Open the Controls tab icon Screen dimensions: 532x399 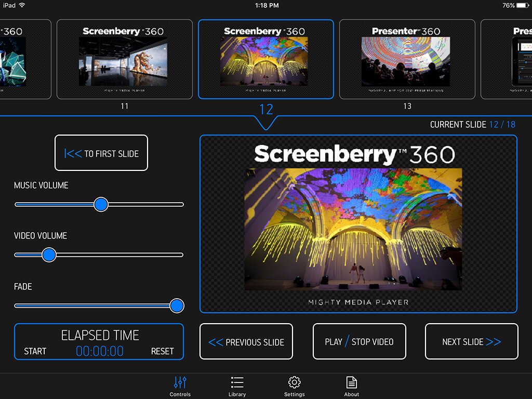[x=180, y=386]
